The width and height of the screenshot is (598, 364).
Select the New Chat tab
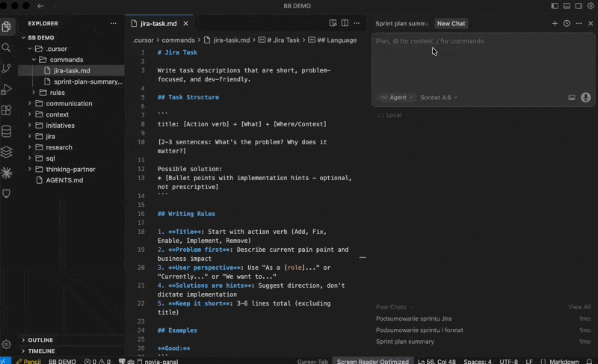(x=451, y=24)
